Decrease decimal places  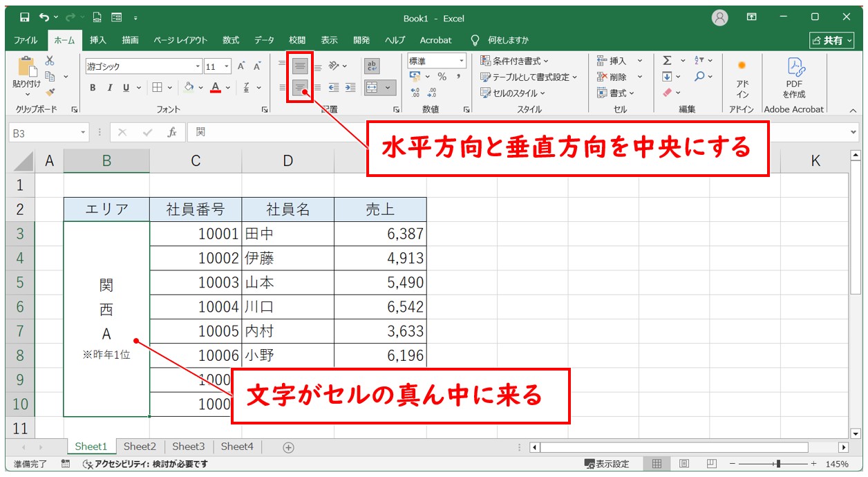tap(432, 93)
